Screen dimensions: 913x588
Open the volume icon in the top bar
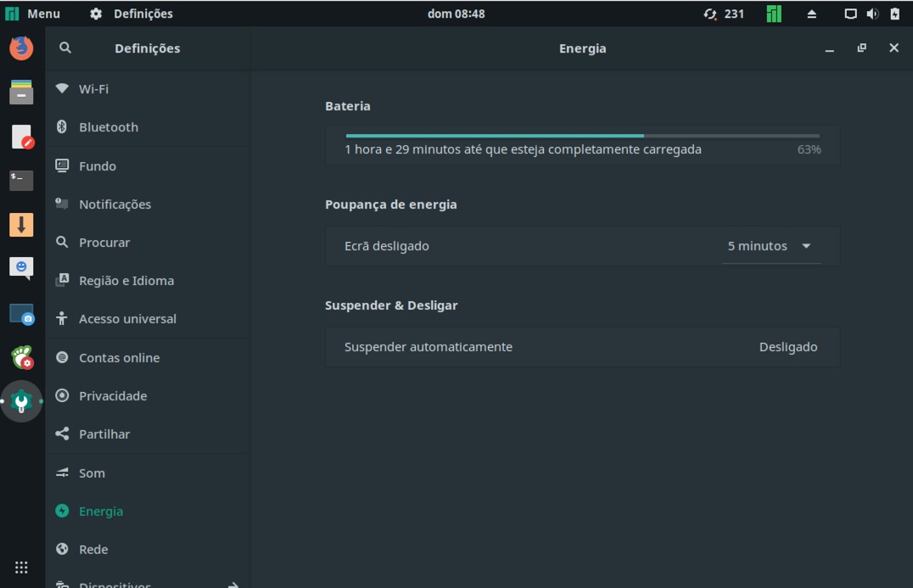coord(873,14)
